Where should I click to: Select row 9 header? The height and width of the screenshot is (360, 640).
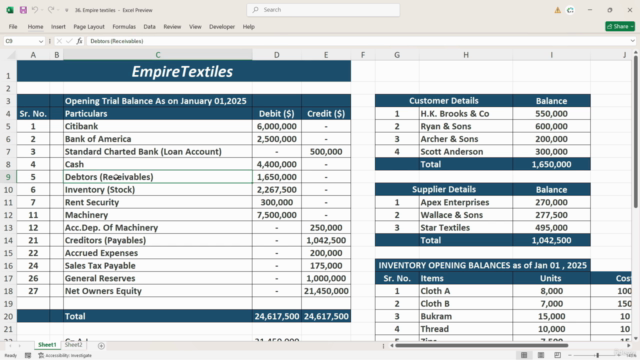[x=8, y=177]
